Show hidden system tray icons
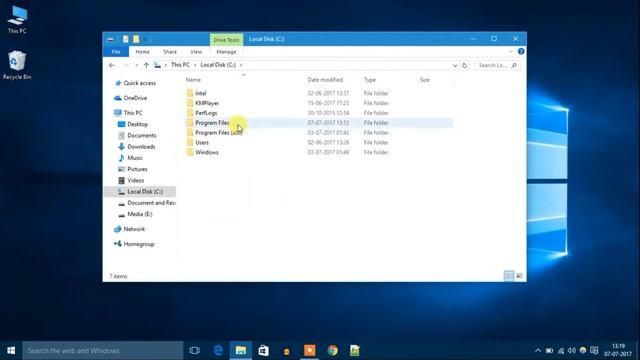Image resolution: width=640 pixels, height=360 pixels. [x=538, y=351]
